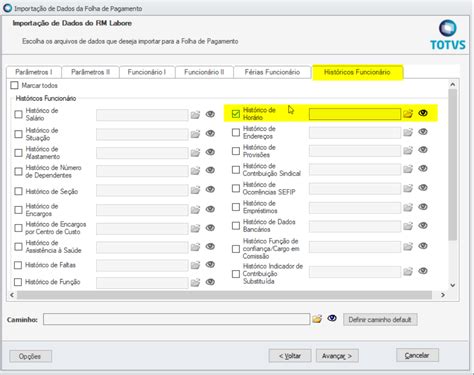Open the Parâmetros II tab

click(90, 72)
